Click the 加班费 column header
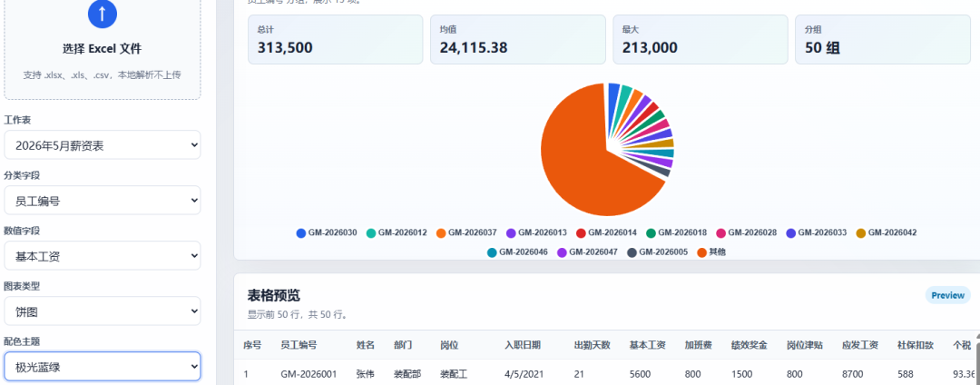This screenshot has height=385, width=980. [698, 345]
